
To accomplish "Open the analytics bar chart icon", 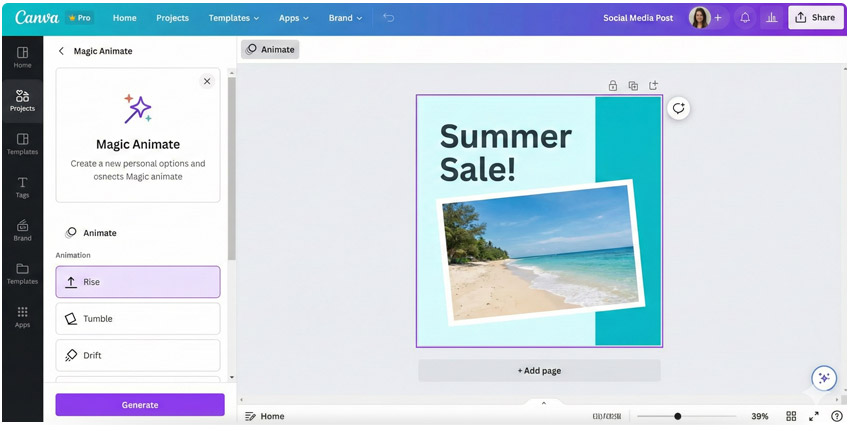I will (771, 18).
